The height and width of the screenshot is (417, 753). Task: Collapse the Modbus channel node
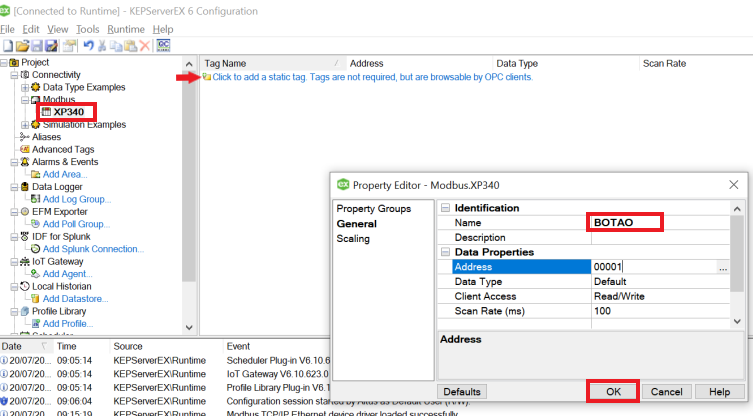(25, 100)
